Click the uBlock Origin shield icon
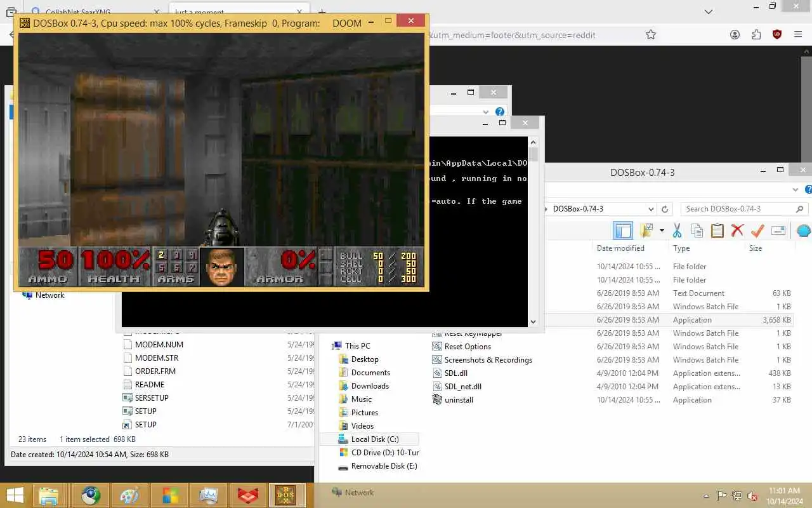Image resolution: width=812 pixels, height=508 pixels. coord(777,35)
